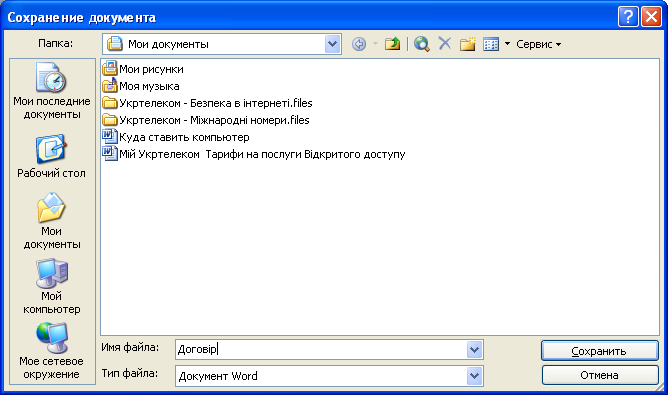This screenshot has width=668, height=395.
Task: Open Мое сетевое окружение in sidebar
Action: click(52, 351)
